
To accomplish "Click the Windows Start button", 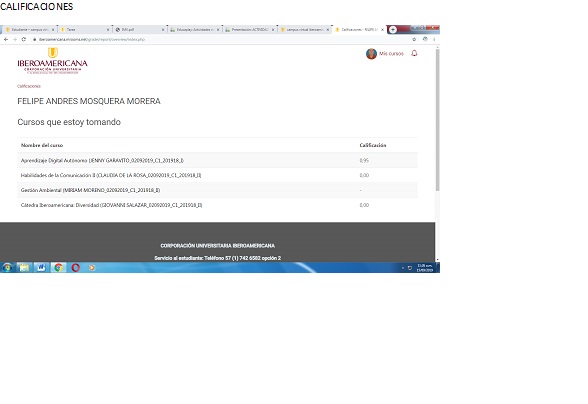I will point(7,267).
